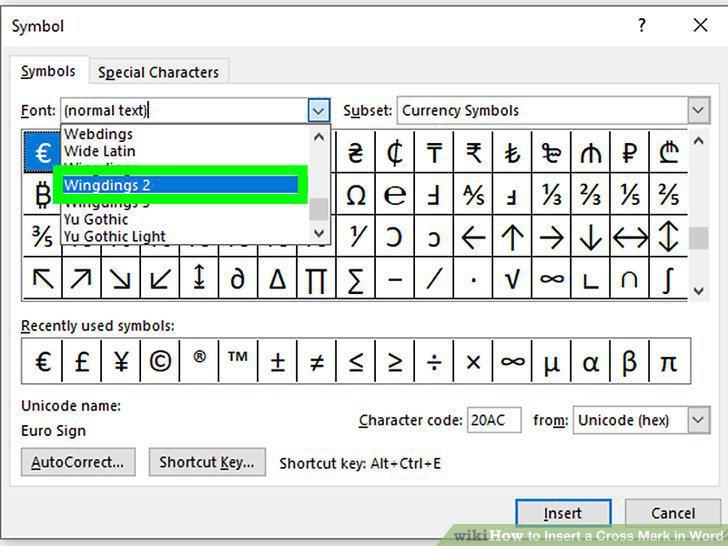Select the intersection ∩ symbol
728x546 pixels.
click(x=629, y=279)
